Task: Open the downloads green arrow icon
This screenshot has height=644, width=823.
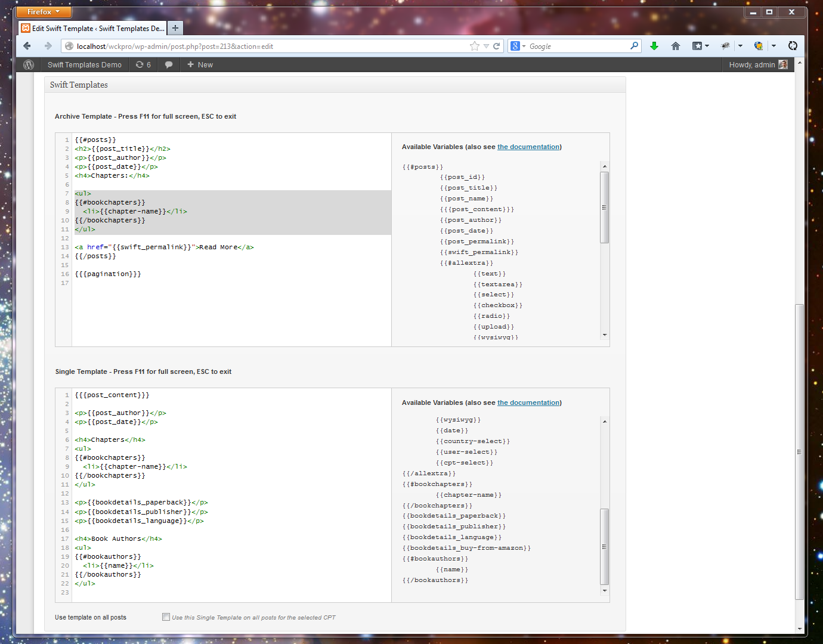Action: click(x=654, y=46)
